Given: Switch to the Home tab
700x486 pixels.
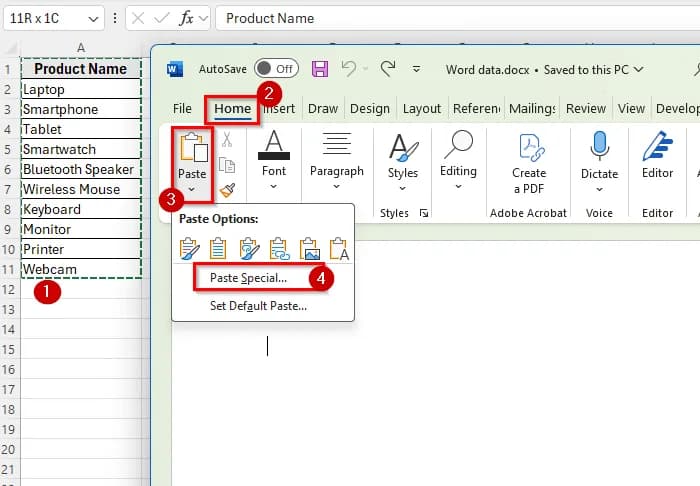Looking at the screenshot, I should pyautogui.click(x=232, y=109).
